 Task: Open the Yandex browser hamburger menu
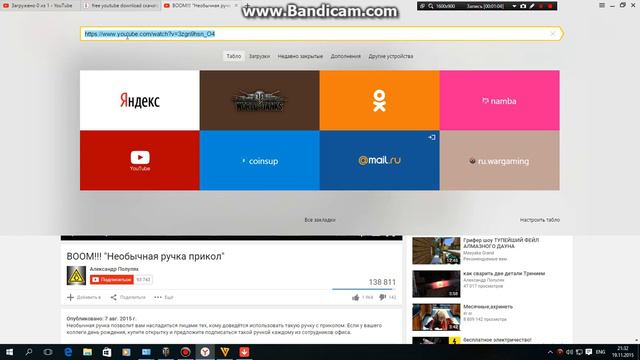[602, 5]
